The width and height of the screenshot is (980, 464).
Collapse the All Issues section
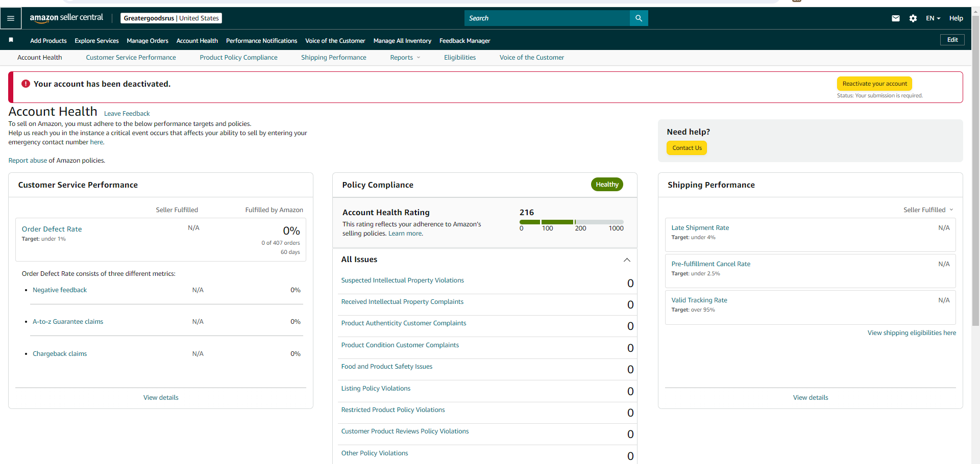(x=627, y=260)
